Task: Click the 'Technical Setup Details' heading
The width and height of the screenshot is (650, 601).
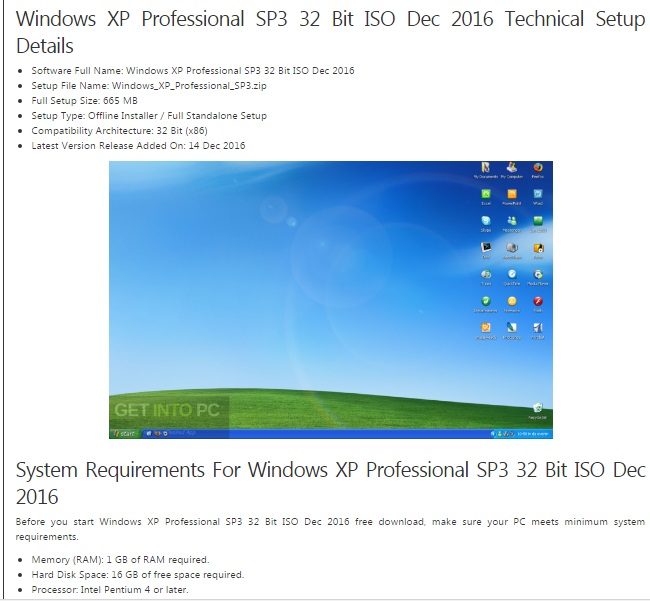Action: click(x=331, y=32)
